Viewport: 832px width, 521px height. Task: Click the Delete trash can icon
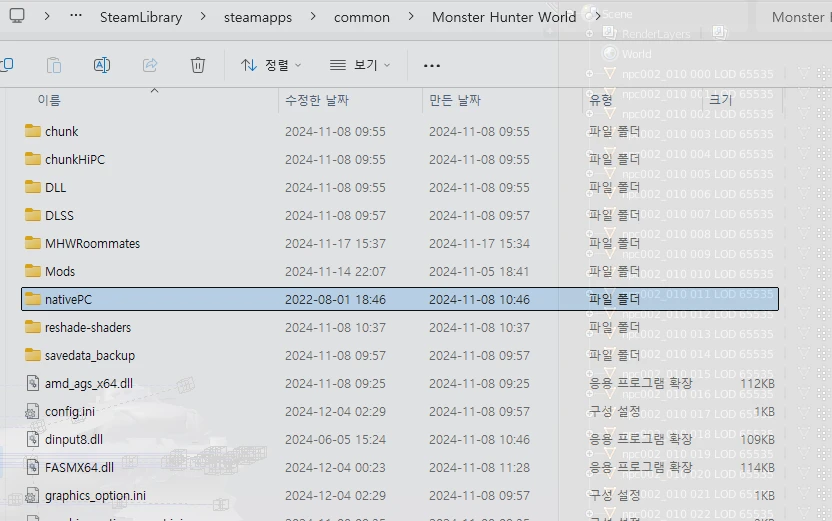pyautogui.click(x=197, y=65)
